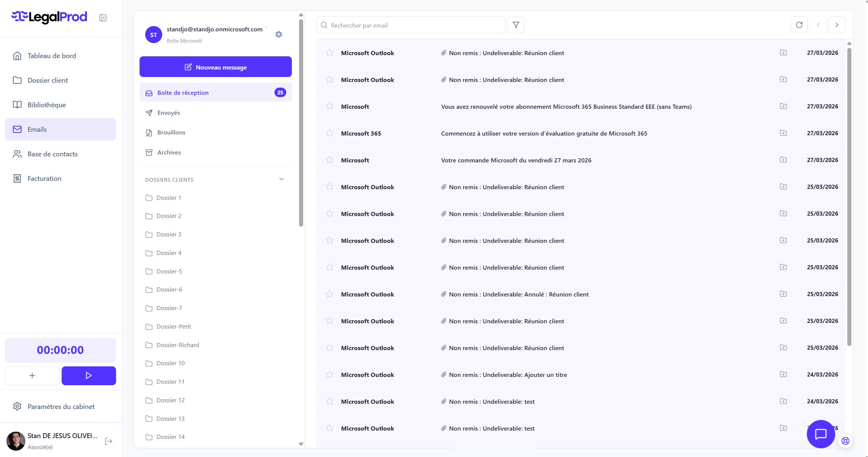Open the chat support bubble

820,434
